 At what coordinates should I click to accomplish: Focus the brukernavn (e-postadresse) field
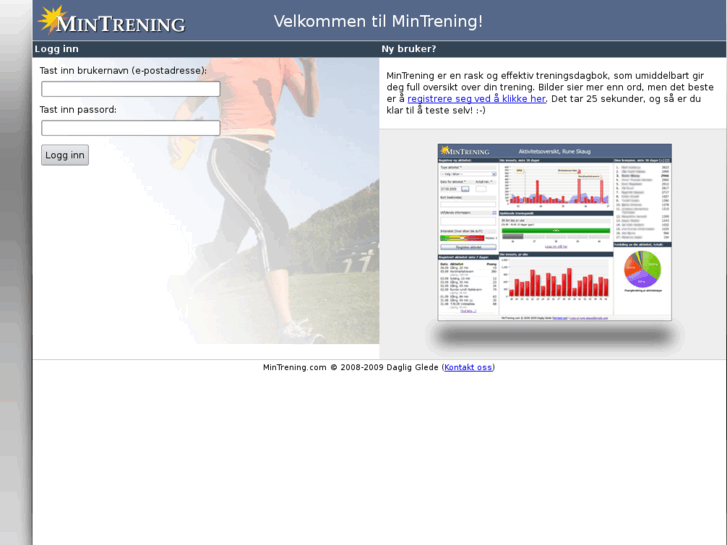click(x=131, y=89)
